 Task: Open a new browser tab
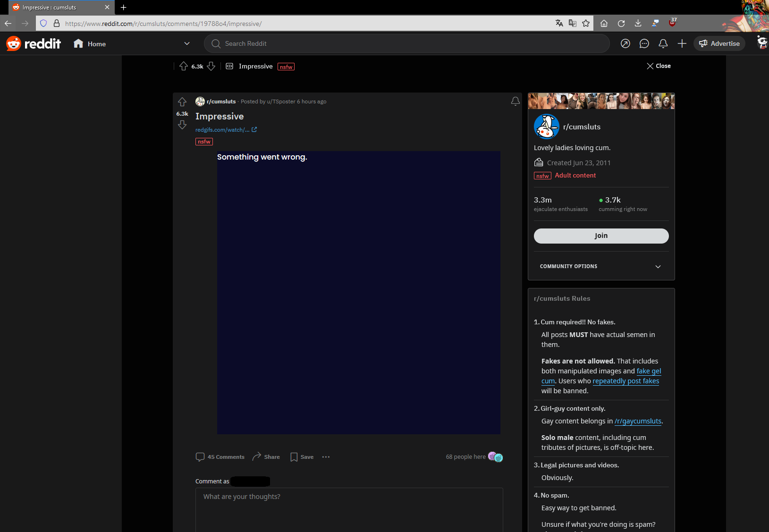tap(124, 8)
